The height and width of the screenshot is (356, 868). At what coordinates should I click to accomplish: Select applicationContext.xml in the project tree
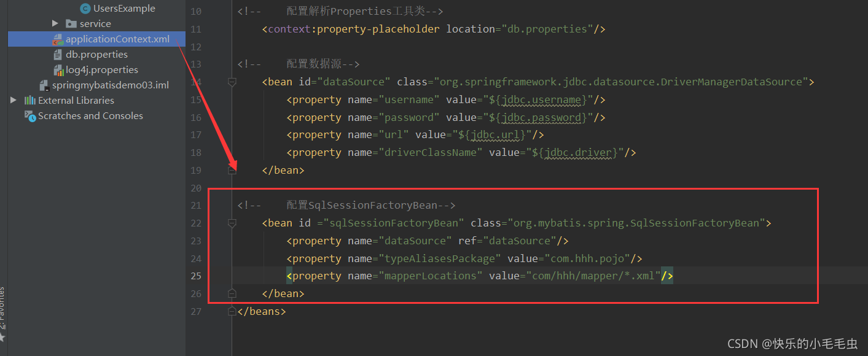[x=117, y=39]
